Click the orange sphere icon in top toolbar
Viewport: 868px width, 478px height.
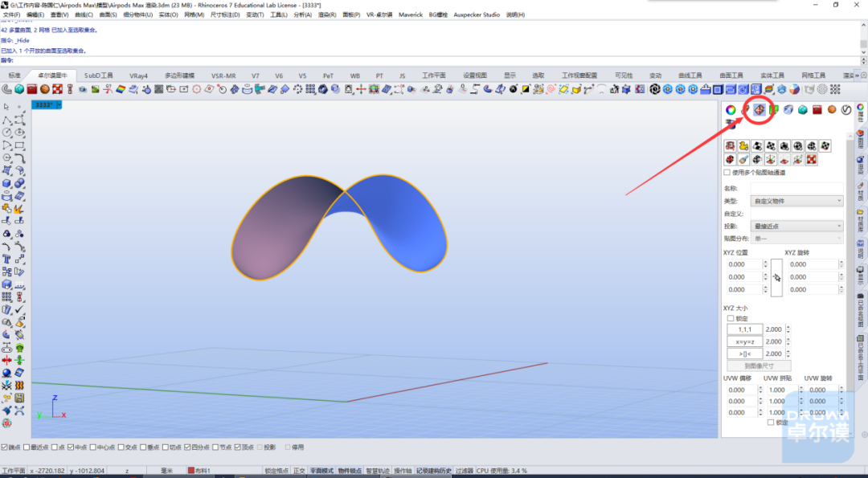[x=45, y=89]
